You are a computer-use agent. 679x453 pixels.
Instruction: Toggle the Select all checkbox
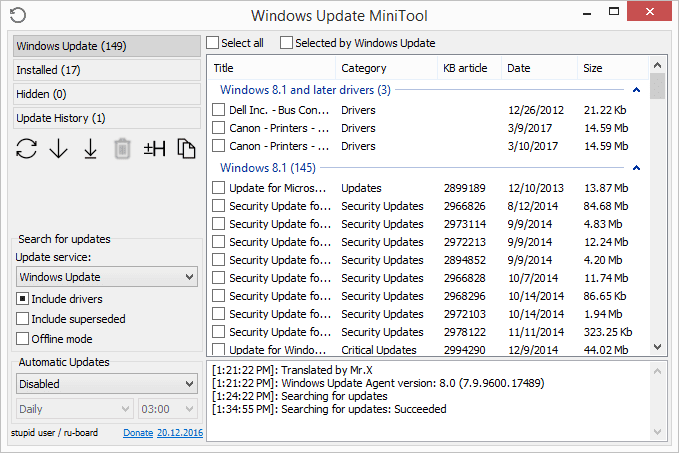click(x=213, y=43)
